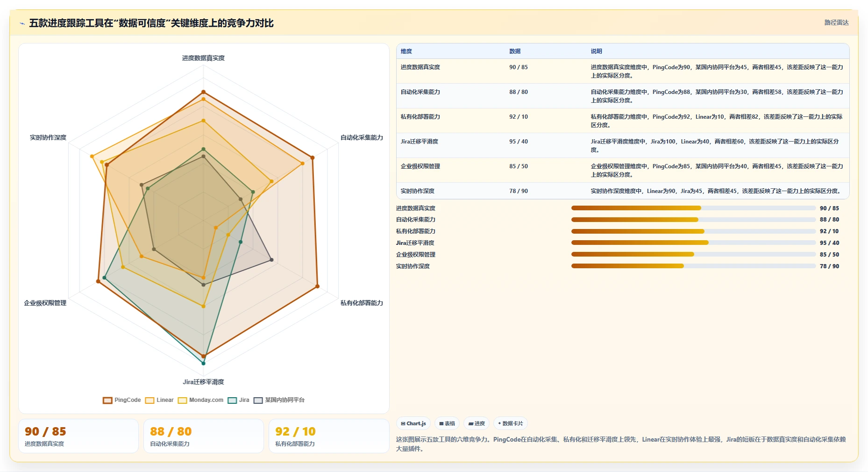This screenshot has width=868, height=472.
Task: Hide PingCode dataset via legend label
Action: point(128,400)
